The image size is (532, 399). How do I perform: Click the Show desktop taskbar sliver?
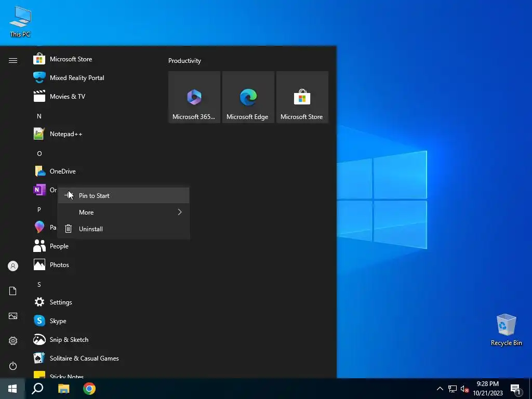pos(530,389)
